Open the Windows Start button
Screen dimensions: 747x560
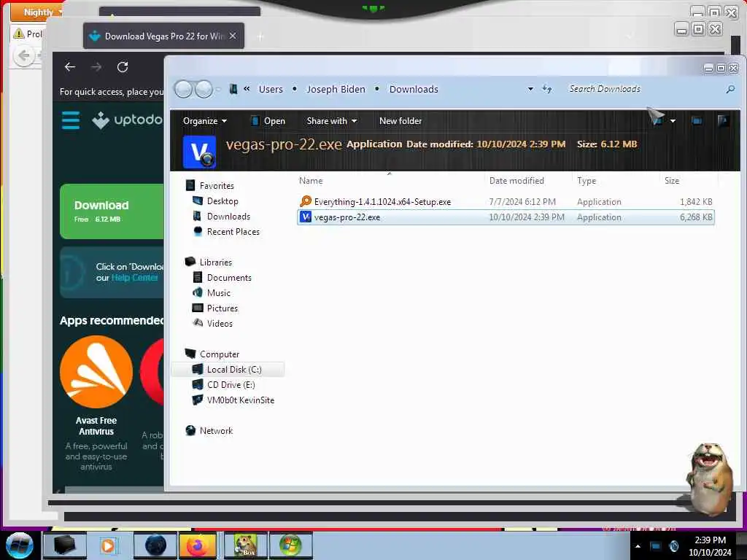[x=19, y=545]
